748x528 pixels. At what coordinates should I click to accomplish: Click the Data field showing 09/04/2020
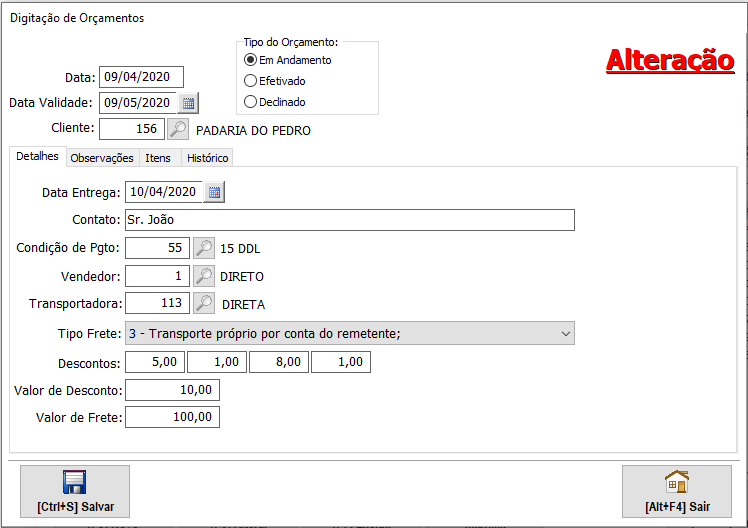coord(141,77)
